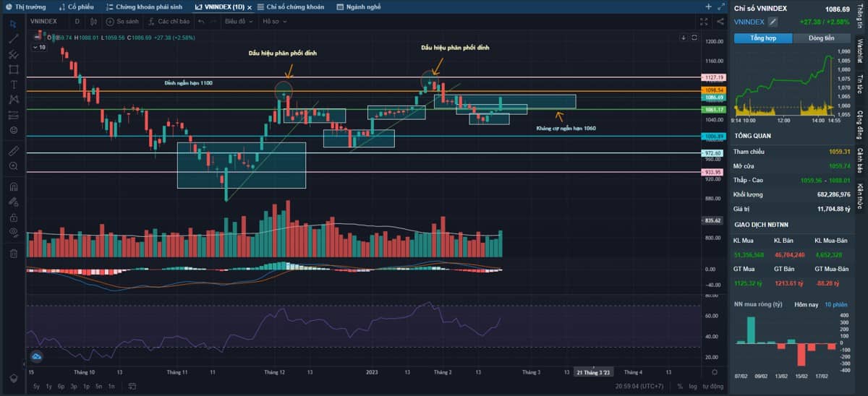Click the trash remove drawings icon

point(13,253)
